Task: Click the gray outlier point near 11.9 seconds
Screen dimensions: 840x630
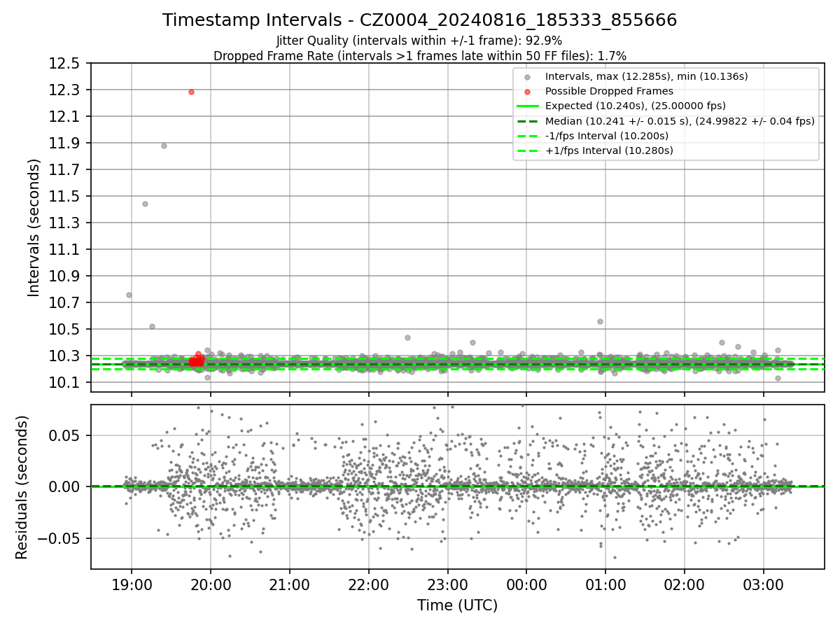Action: pos(164,146)
